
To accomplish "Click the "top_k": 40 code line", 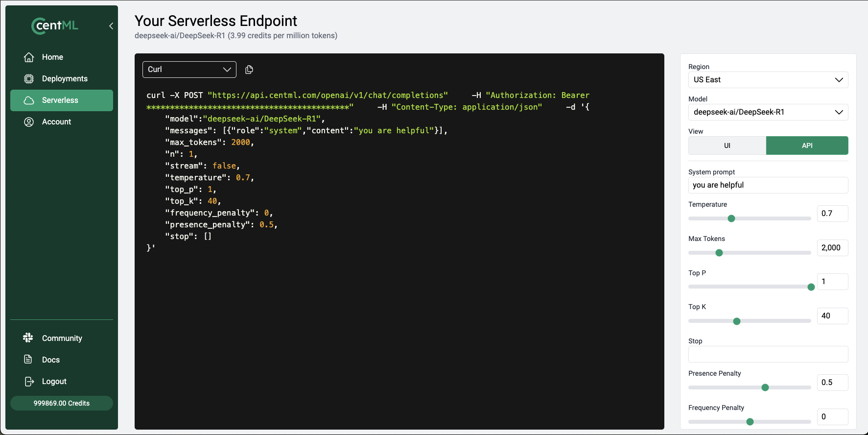I will coord(193,201).
